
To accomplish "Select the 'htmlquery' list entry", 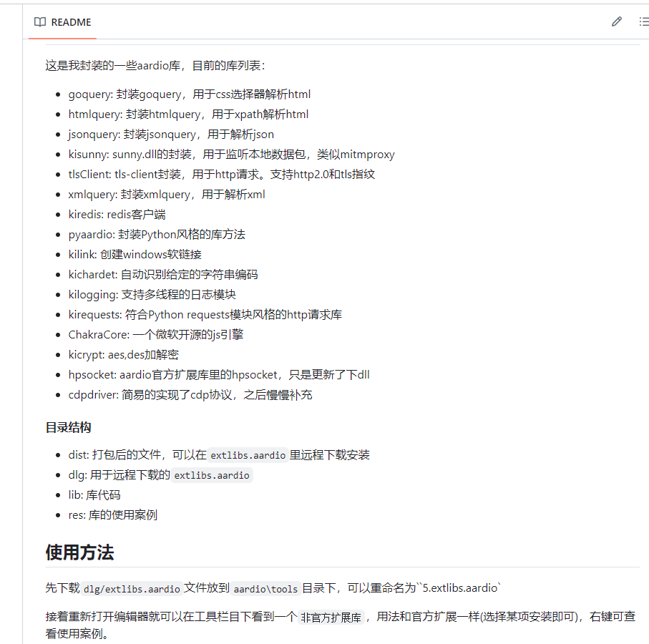I will (188, 114).
